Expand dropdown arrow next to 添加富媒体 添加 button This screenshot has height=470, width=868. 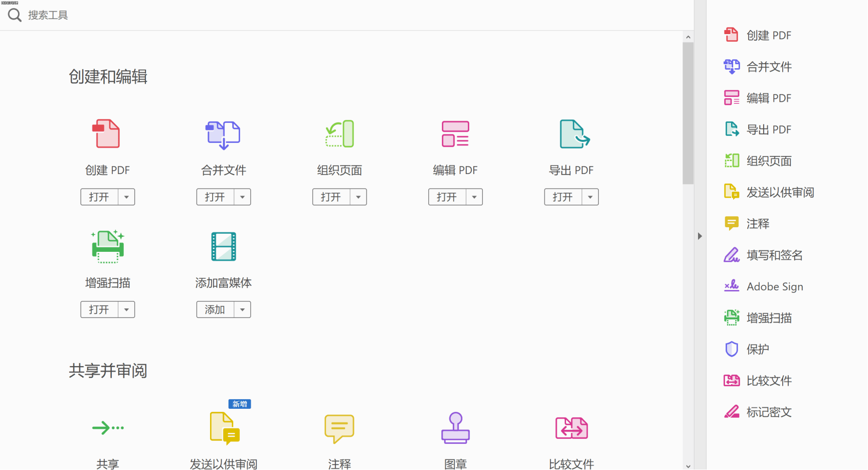pyautogui.click(x=242, y=310)
